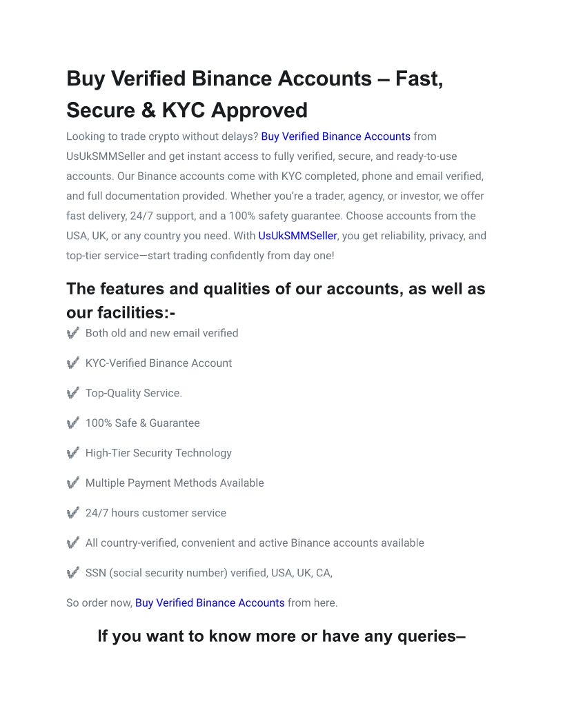The image size is (563, 728).
Task: Click the "All country-verified, convenient and active" text
Action: 255,543
